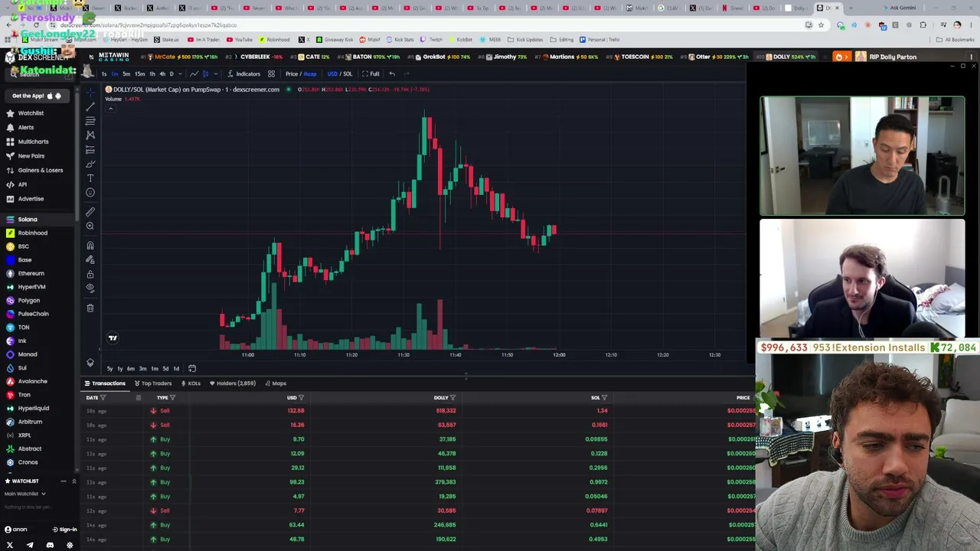This screenshot has height=551, width=980.
Task: Open New Pairs in the sidebar
Action: point(31,156)
